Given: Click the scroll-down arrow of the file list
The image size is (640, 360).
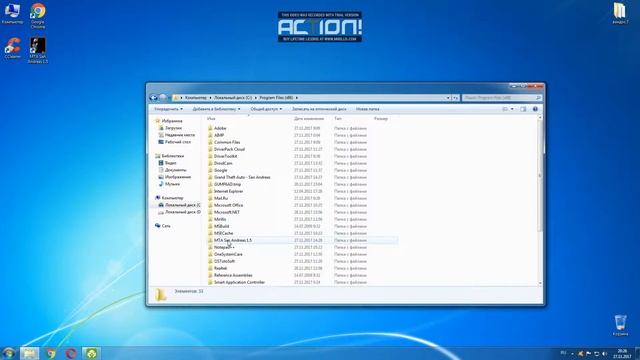Looking at the screenshot, I should 540,283.
